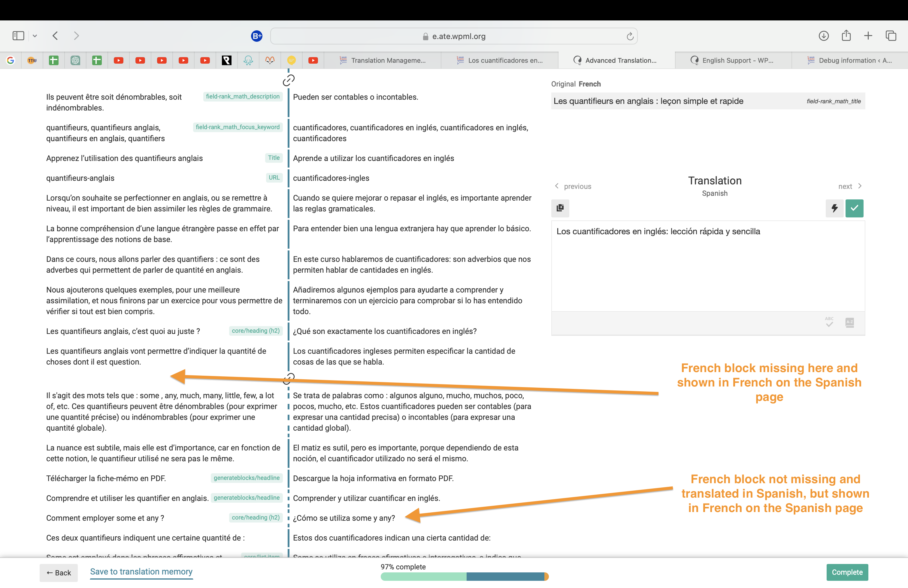Click the Title tag label
The height and width of the screenshot is (588, 908).
coord(274,158)
